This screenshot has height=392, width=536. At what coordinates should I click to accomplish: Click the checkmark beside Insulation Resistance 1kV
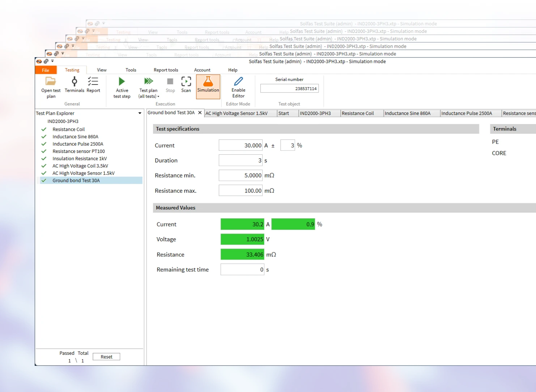pyautogui.click(x=44, y=158)
